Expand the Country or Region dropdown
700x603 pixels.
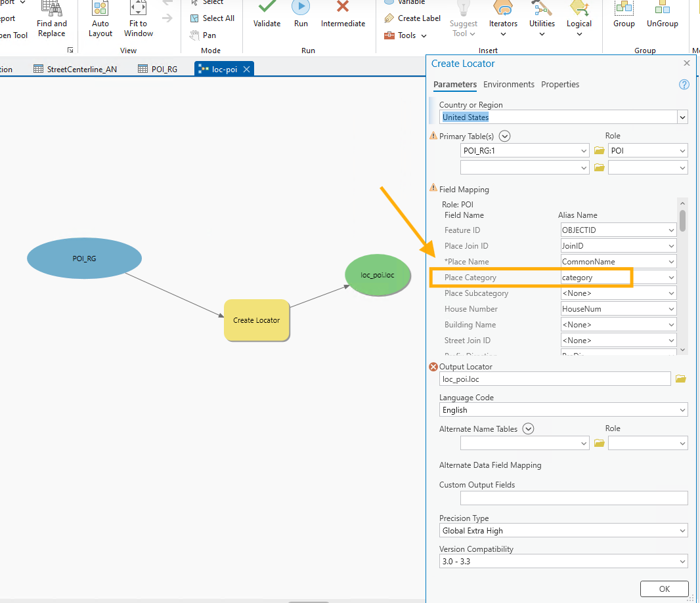point(682,117)
